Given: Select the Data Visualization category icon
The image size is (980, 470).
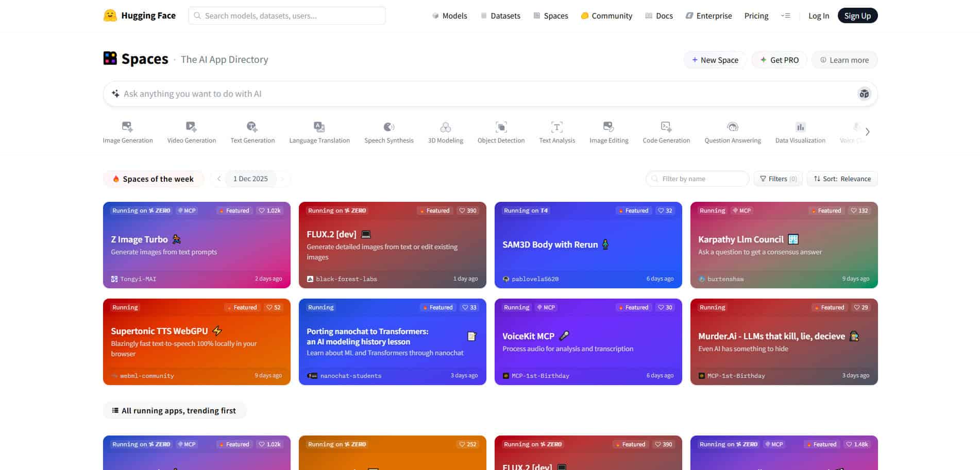Looking at the screenshot, I should click(x=800, y=127).
